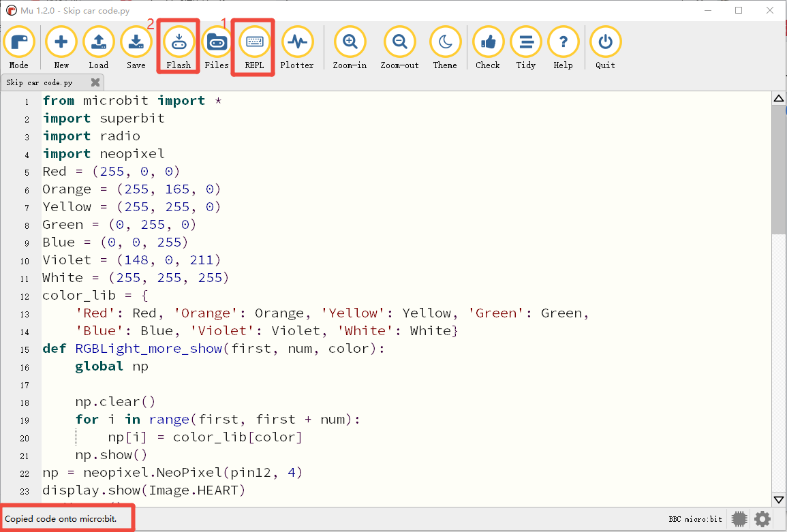787x532 pixels.
Task: Click the 'np.show()' line
Action: pos(112,455)
